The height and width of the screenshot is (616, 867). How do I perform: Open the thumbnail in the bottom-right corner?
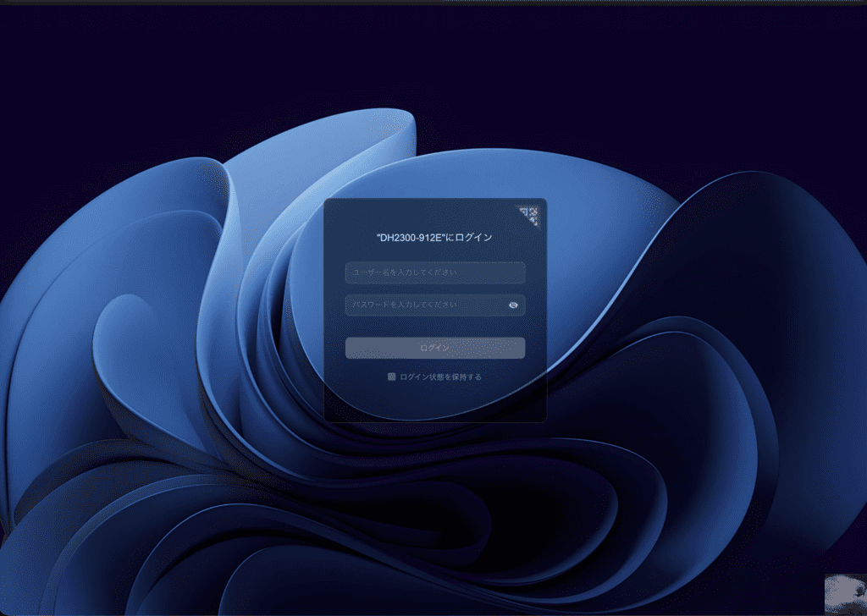[845, 594]
